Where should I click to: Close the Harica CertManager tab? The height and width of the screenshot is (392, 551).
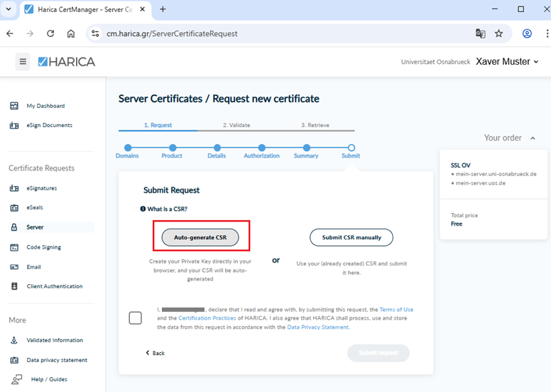[x=142, y=9]
